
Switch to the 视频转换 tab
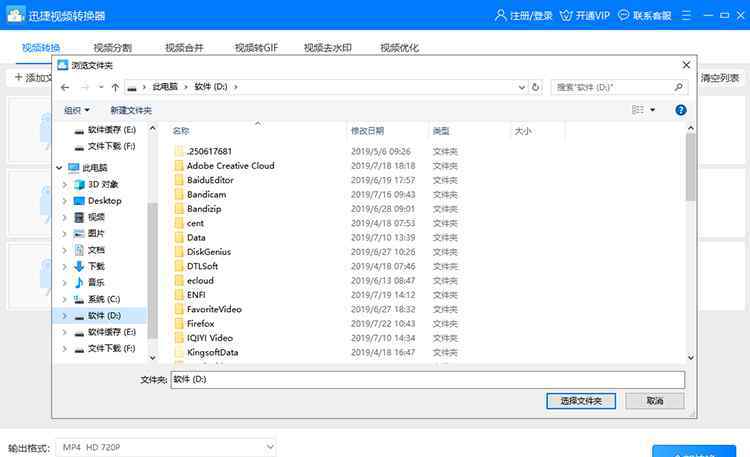[x=41, y=47]
